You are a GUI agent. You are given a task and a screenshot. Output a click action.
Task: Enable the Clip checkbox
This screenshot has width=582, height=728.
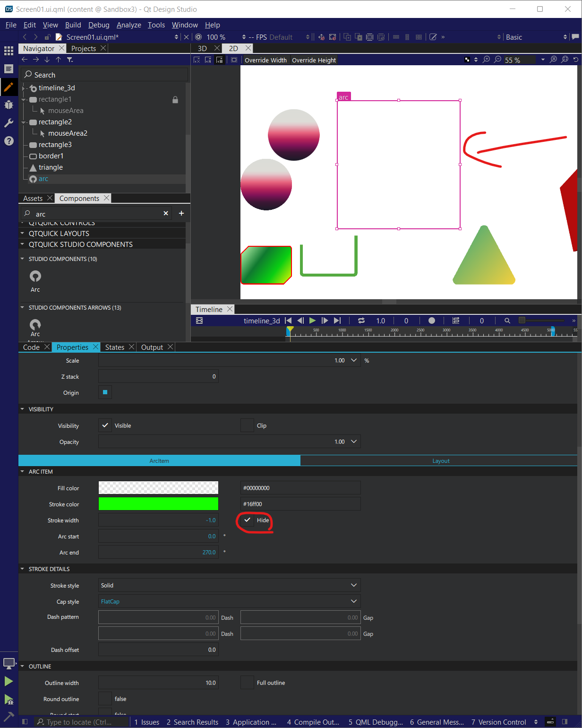point(247,425)
